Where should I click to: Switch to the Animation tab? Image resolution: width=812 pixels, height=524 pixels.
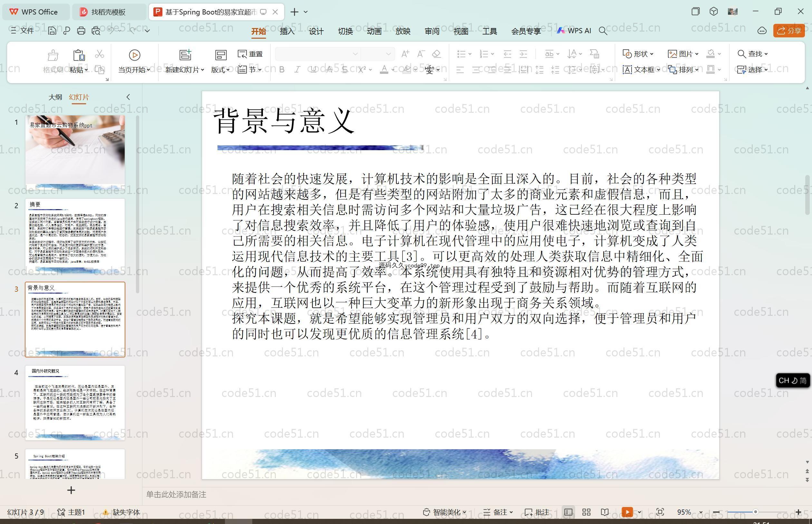[x=374, y=31]
